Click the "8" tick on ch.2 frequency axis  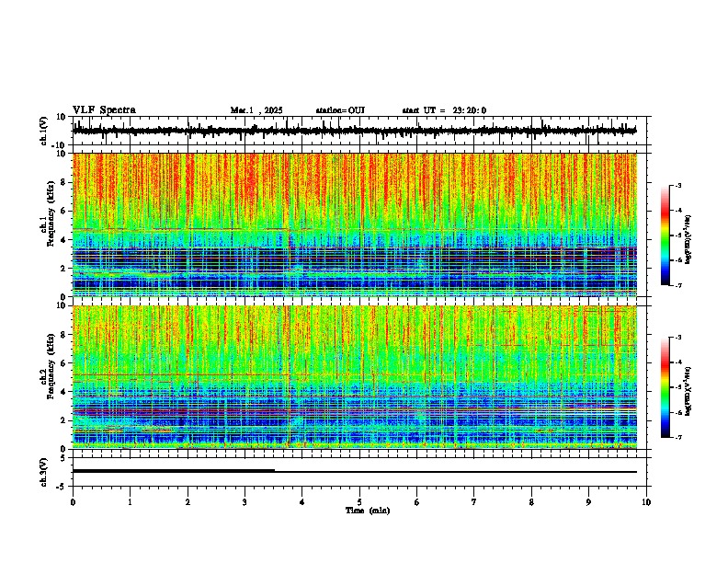[64, 335]
